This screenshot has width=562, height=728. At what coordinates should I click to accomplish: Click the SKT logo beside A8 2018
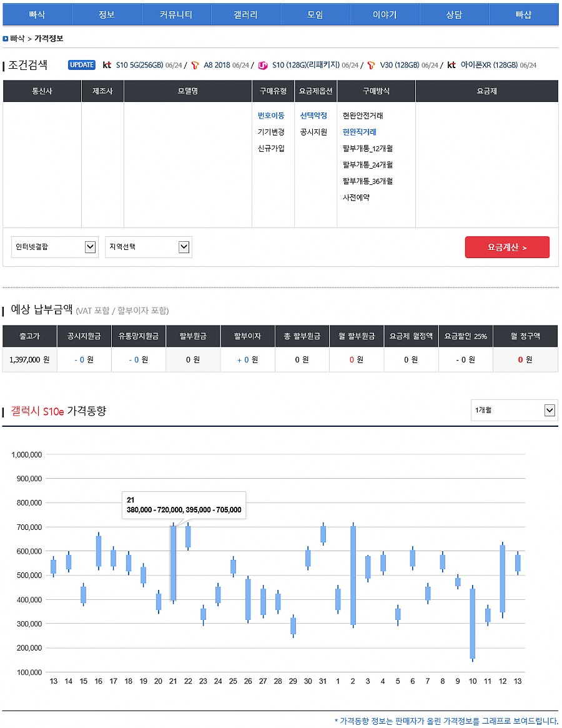[195, 65]
